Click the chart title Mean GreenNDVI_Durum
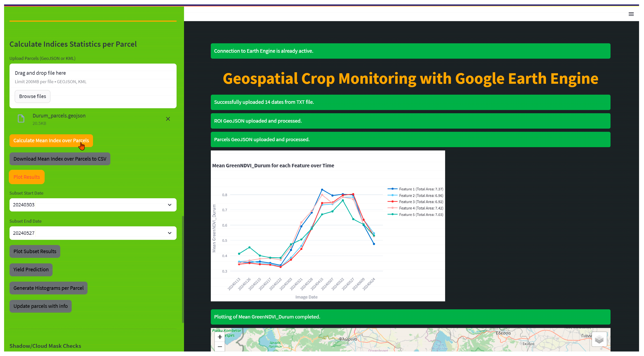 (273, 166)
